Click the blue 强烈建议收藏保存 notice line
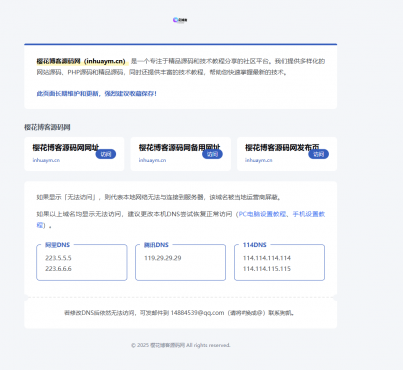403x370 pixels. coord(97,94)
